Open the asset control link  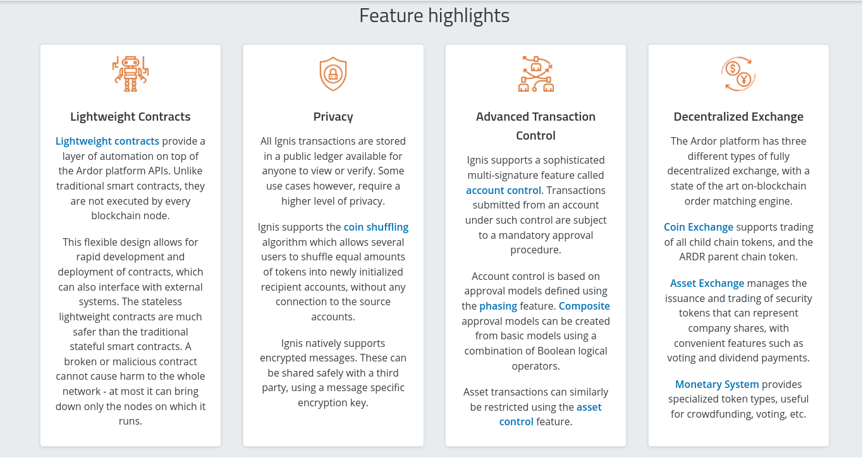[x=550, y=414]
